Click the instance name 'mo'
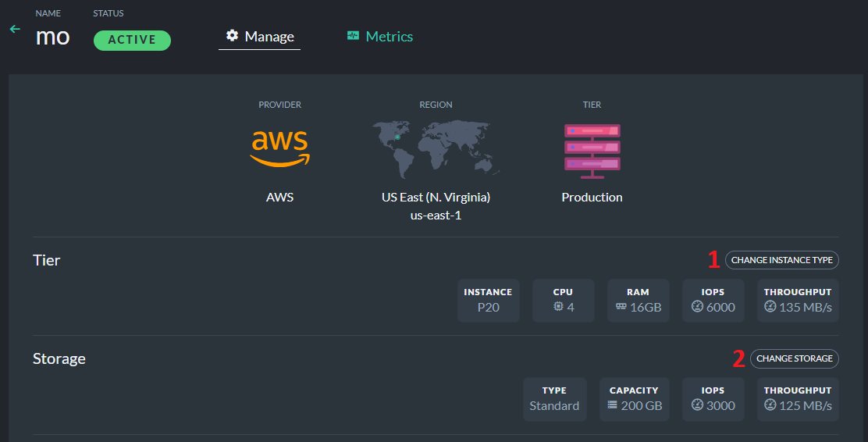The image size is (868, 442). click(x=52, y=37)
